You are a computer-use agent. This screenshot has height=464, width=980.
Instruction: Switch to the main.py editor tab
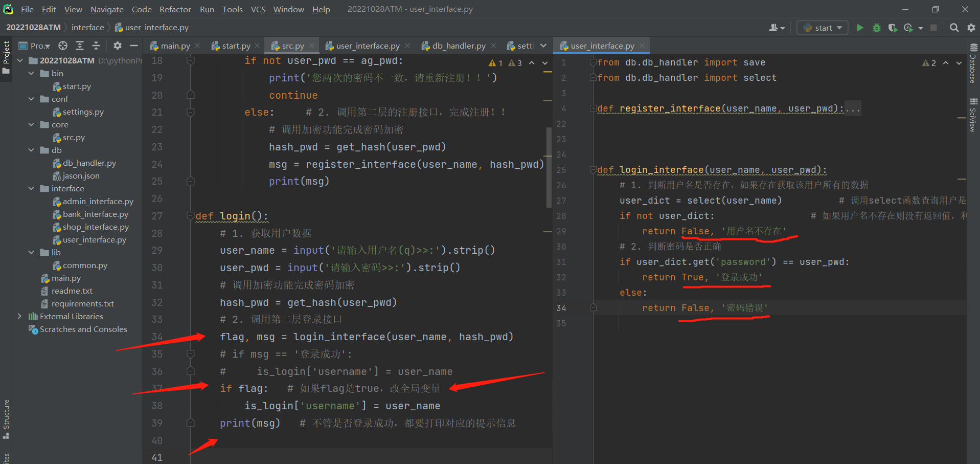tap(175, 46)
